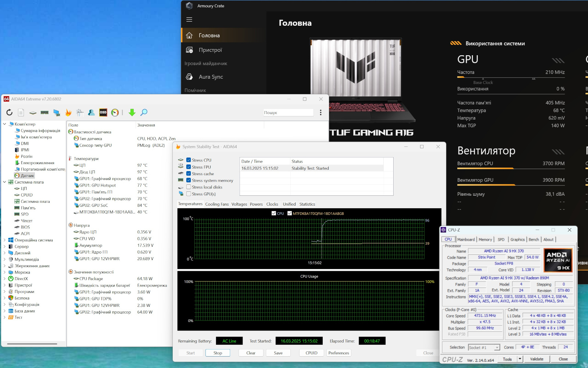The width and height of the screenshot is (588, 368).
Task: Collapse Системна плата node in AIDA64 tree
Action: (4, 182)
